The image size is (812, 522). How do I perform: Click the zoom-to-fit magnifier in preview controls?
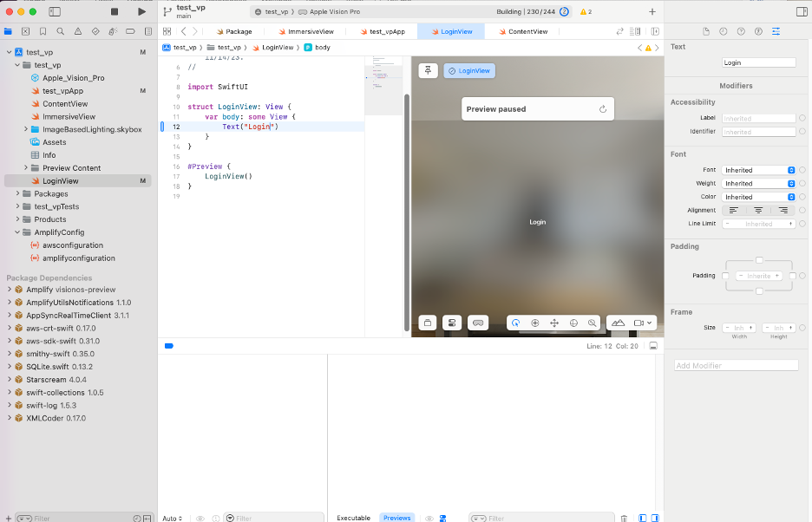tap(592, 323)
